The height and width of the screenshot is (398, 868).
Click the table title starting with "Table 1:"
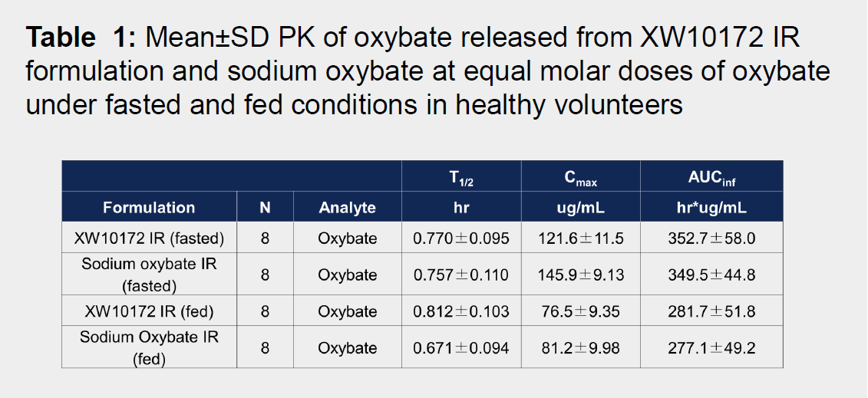[428, 70]
